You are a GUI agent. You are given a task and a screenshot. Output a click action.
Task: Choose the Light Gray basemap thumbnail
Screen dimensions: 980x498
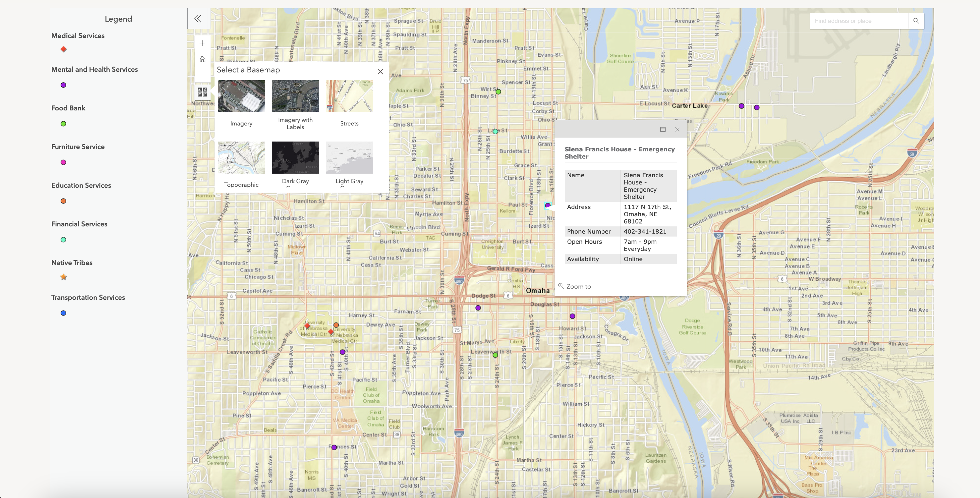point(349,158)
